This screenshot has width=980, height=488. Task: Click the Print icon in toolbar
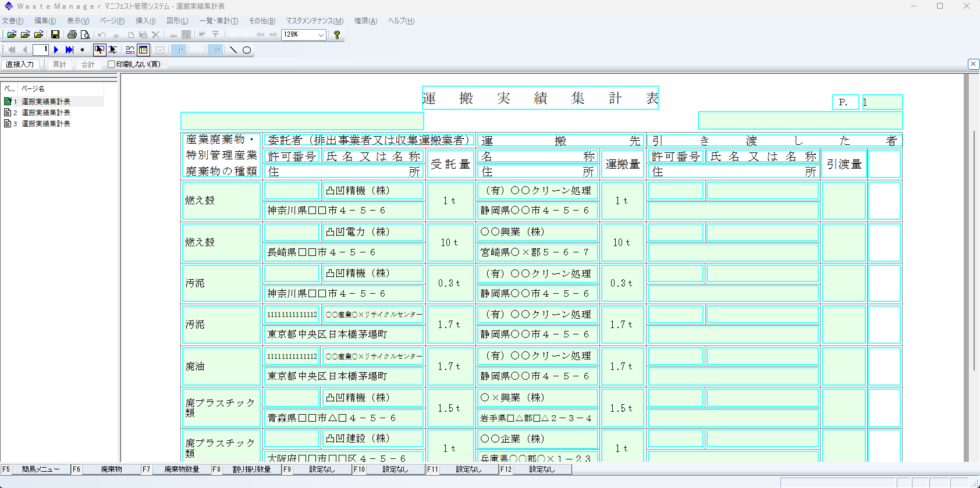click(x=72, y=35)
